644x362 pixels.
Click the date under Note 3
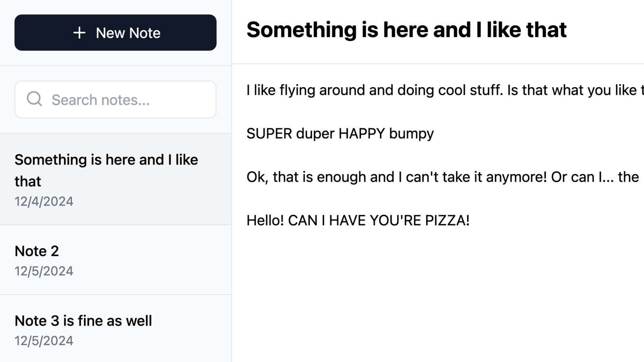click(44, 341)
